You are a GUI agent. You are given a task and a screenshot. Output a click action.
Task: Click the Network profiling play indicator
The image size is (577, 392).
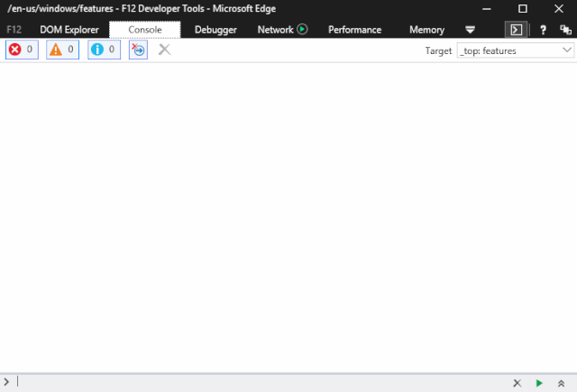[302, 29]
